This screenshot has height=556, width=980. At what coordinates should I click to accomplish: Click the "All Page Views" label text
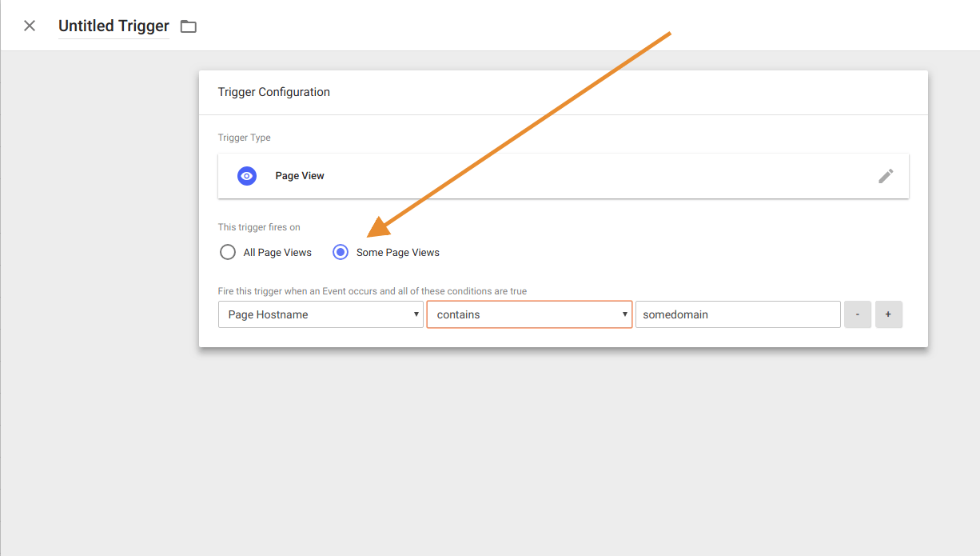(x=277, y=252)
